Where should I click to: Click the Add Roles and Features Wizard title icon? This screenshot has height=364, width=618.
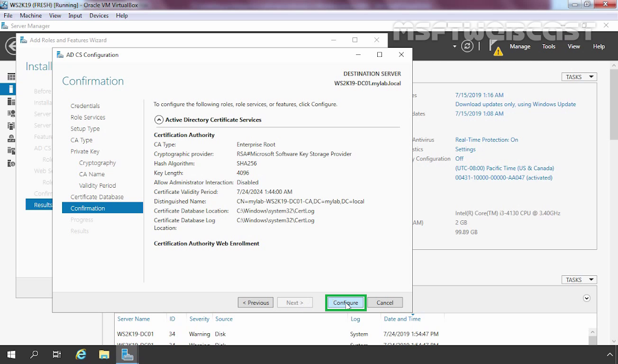point(24,40)
